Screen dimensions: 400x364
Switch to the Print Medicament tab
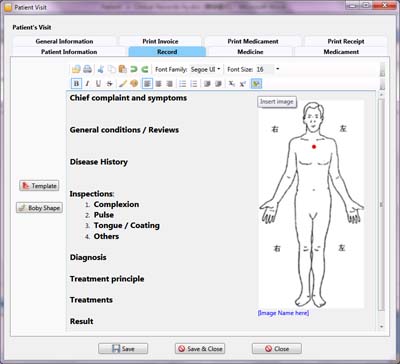253,41
